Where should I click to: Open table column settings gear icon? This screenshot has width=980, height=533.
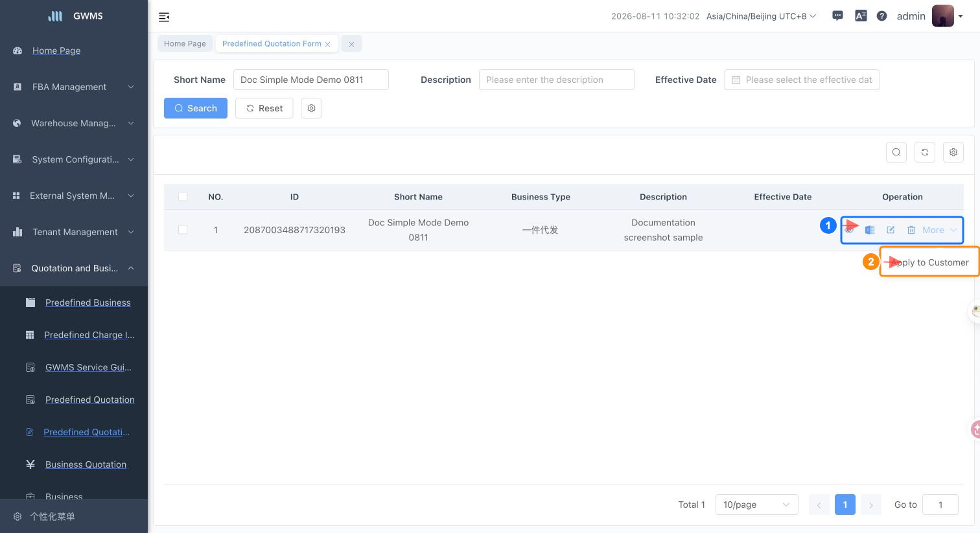(953, 152)
